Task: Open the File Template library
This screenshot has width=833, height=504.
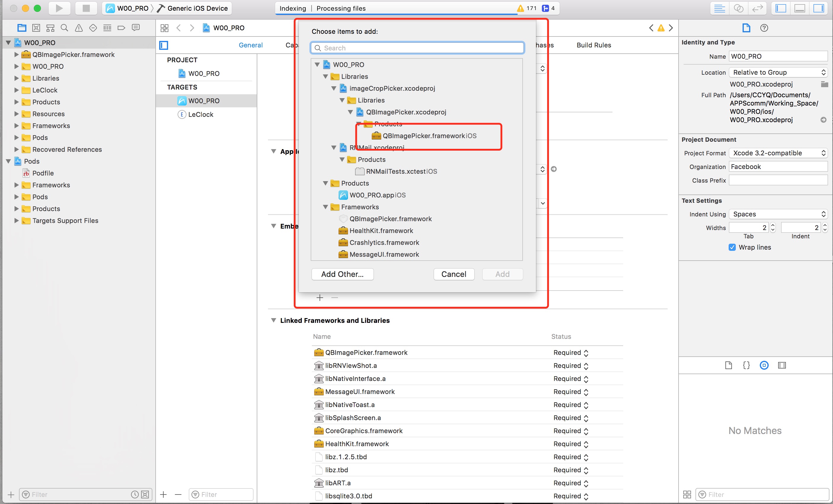Action: point(729,365)
